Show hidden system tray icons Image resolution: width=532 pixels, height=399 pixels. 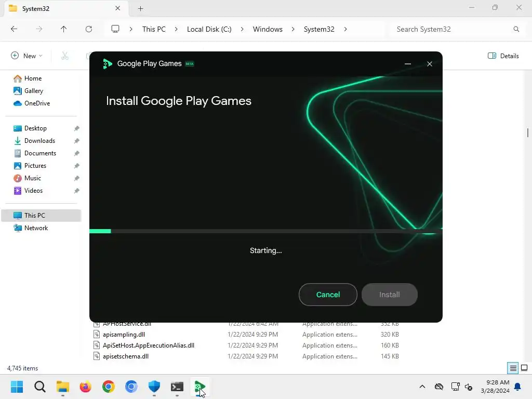[x=422, y=387]
